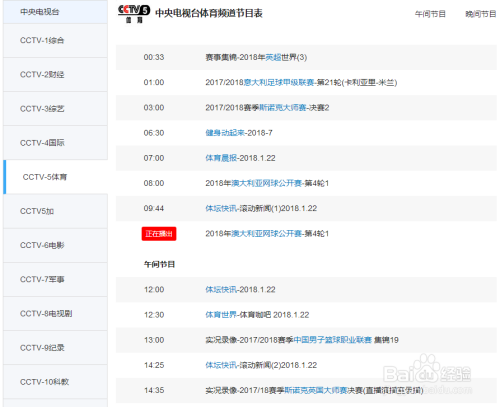Open 英超世界 link in 00:33 row

click(x=273, y=57)
